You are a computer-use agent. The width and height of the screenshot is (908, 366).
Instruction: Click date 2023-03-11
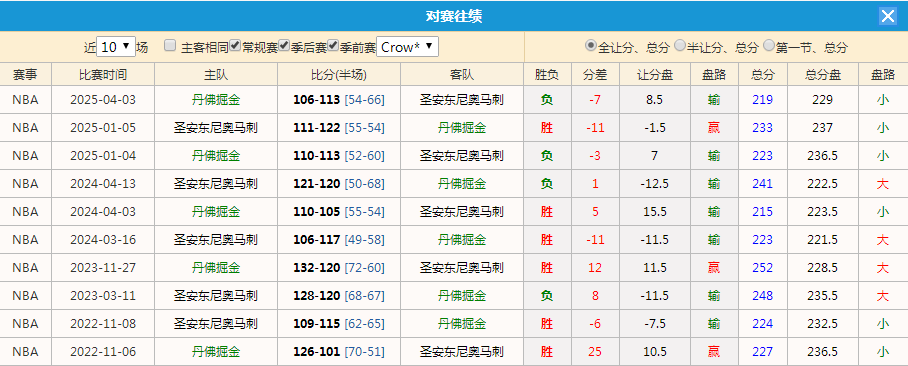click(103, 295)
